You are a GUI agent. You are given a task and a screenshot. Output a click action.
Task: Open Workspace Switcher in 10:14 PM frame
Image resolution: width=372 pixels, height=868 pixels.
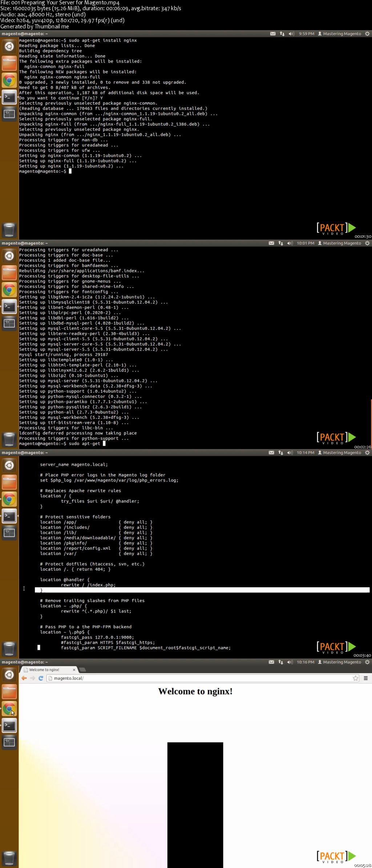coord(9,533)
